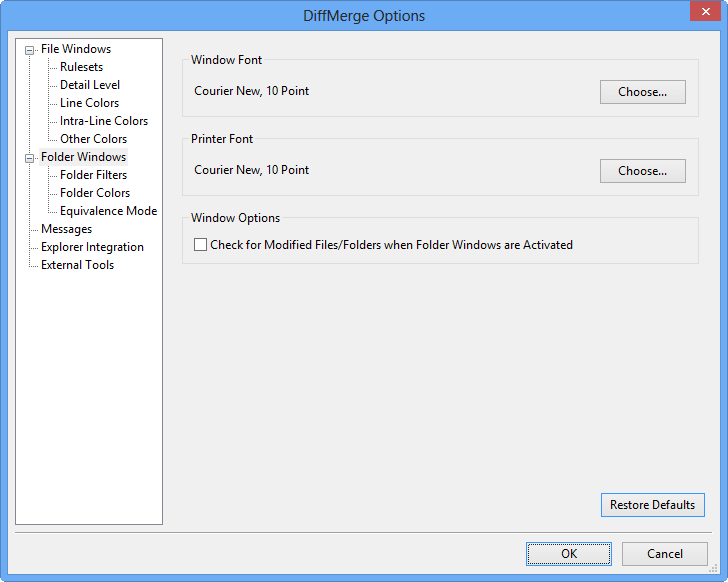This screenshot has height=582, width=728.
Task: Select the File Windows tree item
Action: (x=76, y=49)
